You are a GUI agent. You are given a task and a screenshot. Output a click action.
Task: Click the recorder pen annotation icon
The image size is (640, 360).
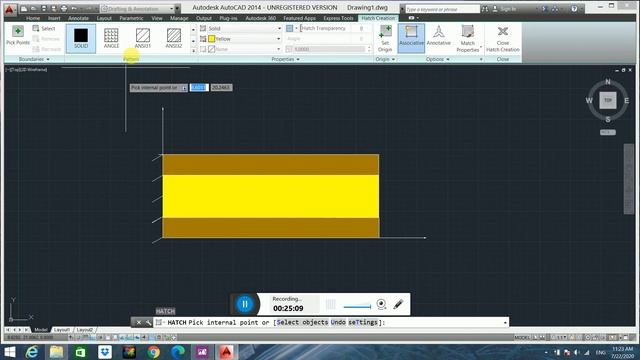point(398,304)
